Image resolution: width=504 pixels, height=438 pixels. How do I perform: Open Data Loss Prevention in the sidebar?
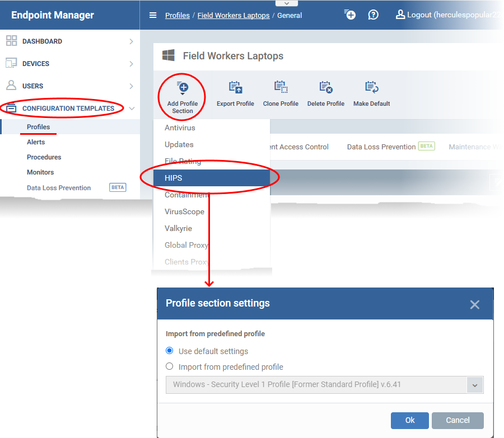click(x=59, y=188)
